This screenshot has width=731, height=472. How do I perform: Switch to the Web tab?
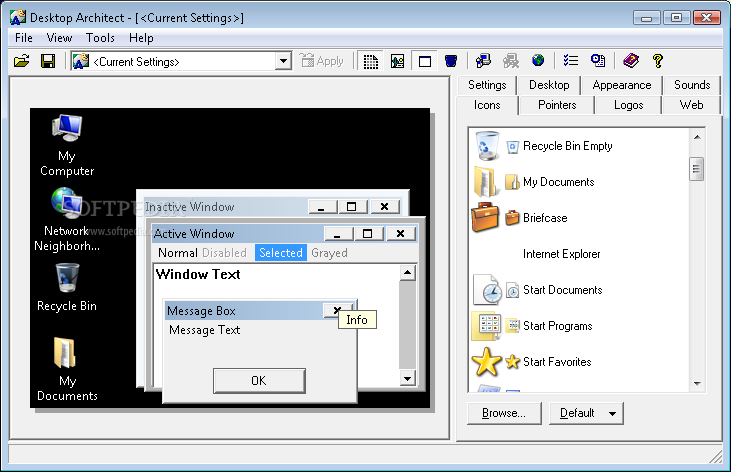691,105
